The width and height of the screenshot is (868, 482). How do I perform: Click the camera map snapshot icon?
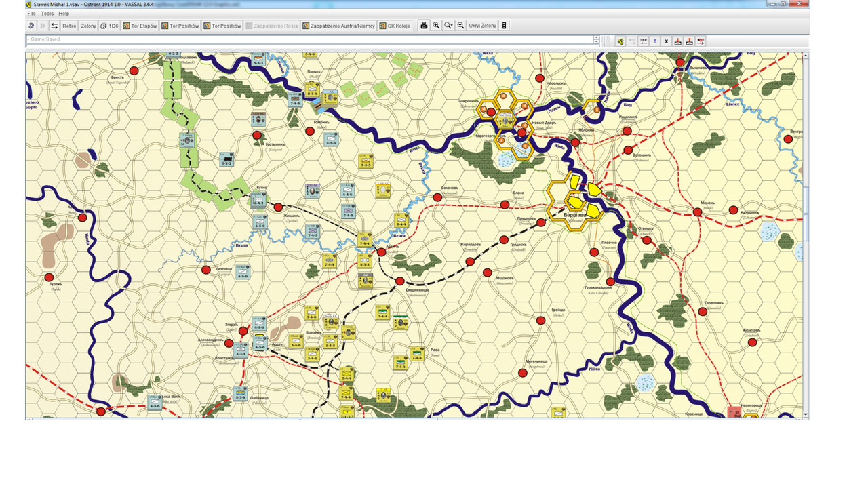tap(424, 26)
